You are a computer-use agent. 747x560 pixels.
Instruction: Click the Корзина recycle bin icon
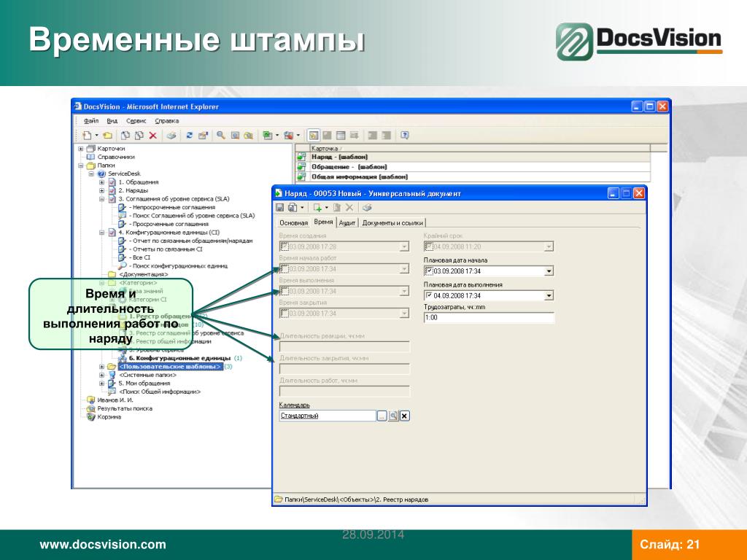click(x=90, y=416)
